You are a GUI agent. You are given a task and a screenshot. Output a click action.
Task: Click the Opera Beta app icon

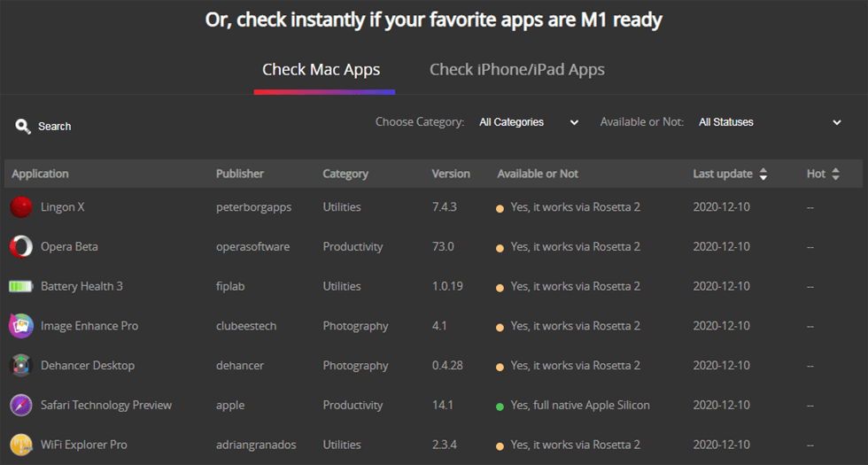(x=21, y=247)
